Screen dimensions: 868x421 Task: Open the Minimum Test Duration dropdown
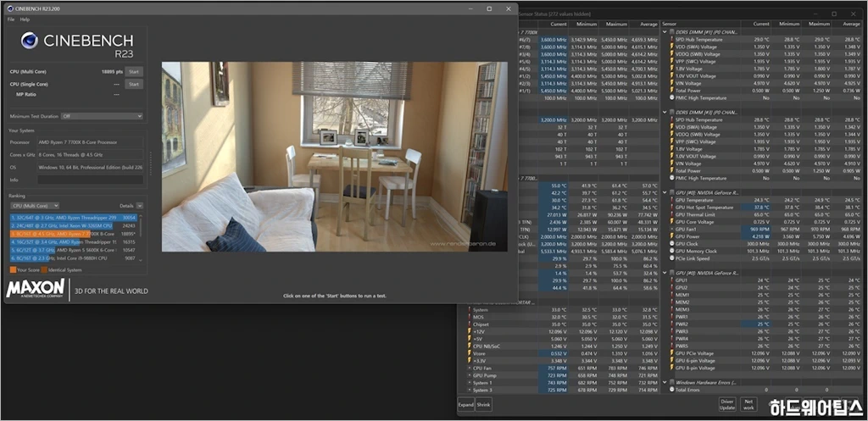pos(102,116)
